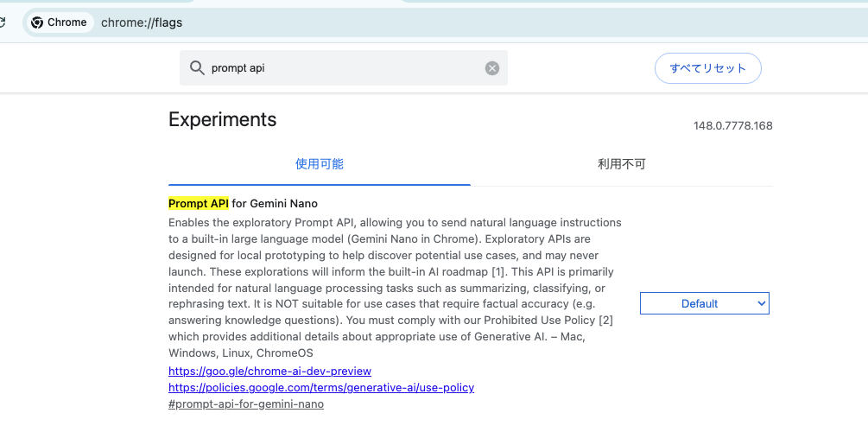Screen dimensions: 868x432
Task: Click the chrome://flags address bar URL
Action: coord(142,22)
